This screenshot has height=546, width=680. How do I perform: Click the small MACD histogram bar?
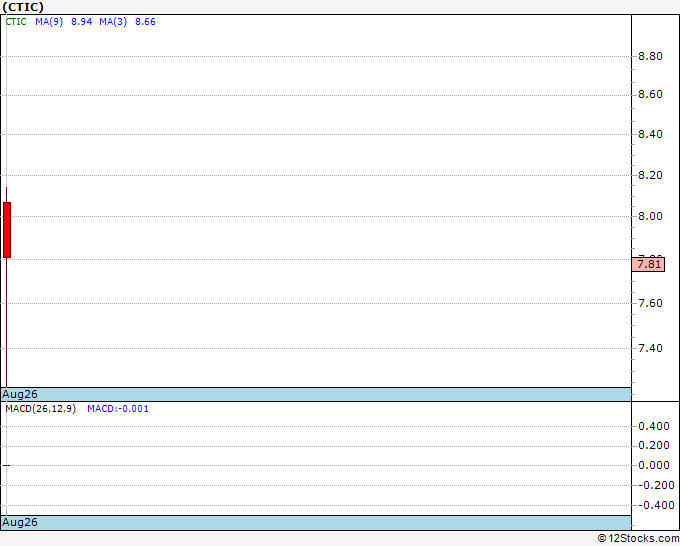tap(7, 465)
